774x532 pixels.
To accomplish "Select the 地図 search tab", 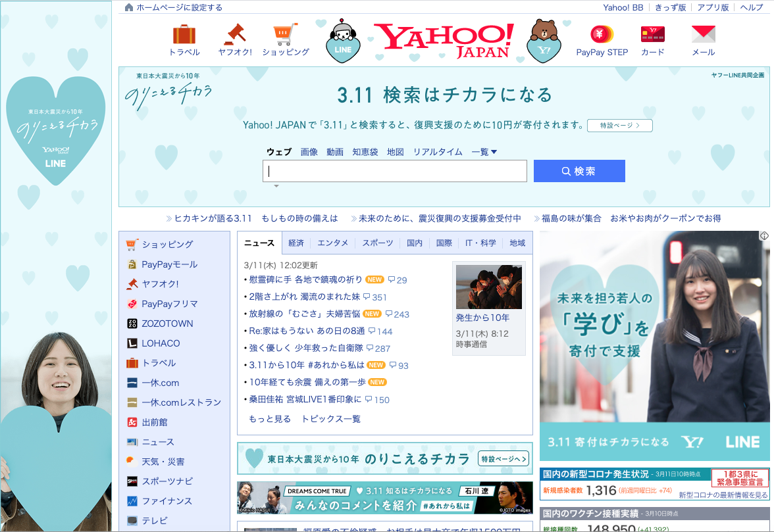I will 395,152.
